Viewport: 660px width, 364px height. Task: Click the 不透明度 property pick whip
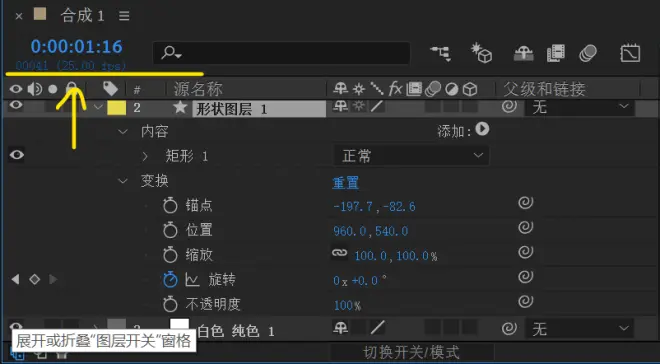(525, 301)
